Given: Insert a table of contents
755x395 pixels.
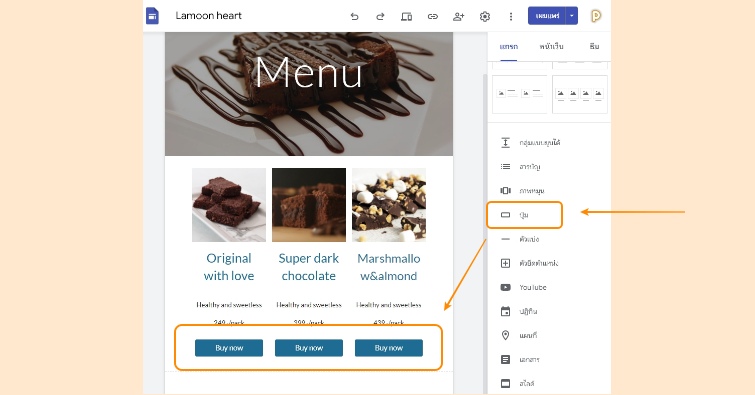Looking at the screenshot, I should point(520,167).
